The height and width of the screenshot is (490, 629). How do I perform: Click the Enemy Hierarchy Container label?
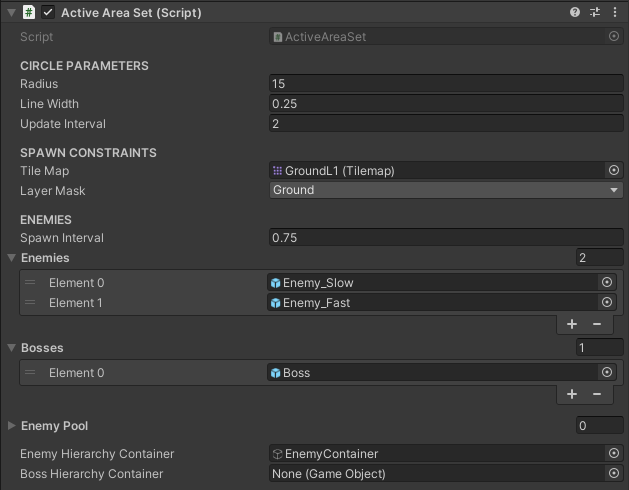pos(97,454)
